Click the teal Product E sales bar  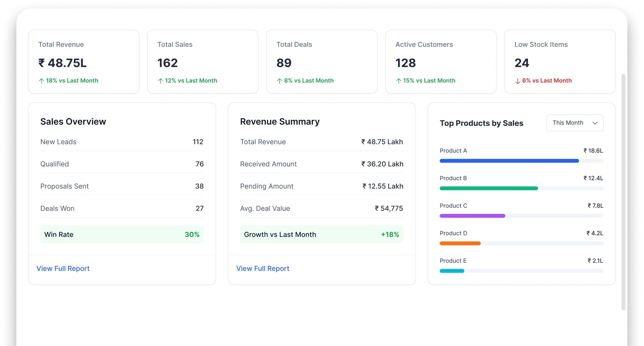tap(452, 271)
